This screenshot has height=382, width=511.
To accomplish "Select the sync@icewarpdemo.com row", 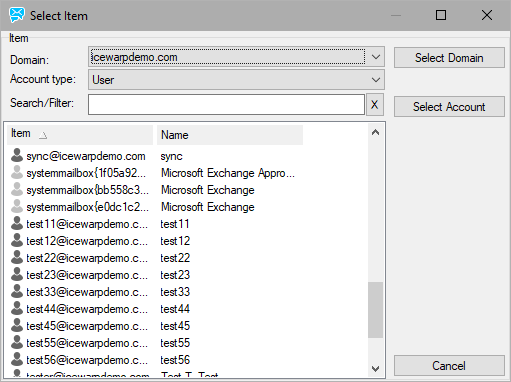I will [86, 156].
